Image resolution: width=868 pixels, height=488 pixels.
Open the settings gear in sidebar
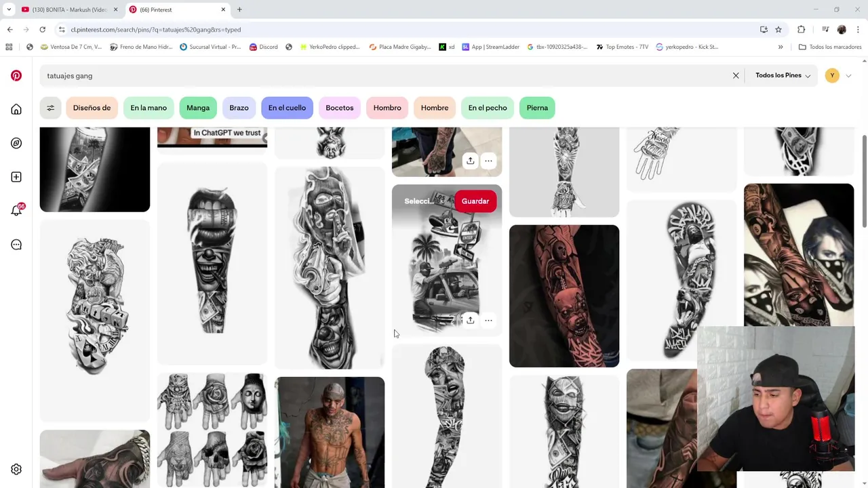[16, 469]
